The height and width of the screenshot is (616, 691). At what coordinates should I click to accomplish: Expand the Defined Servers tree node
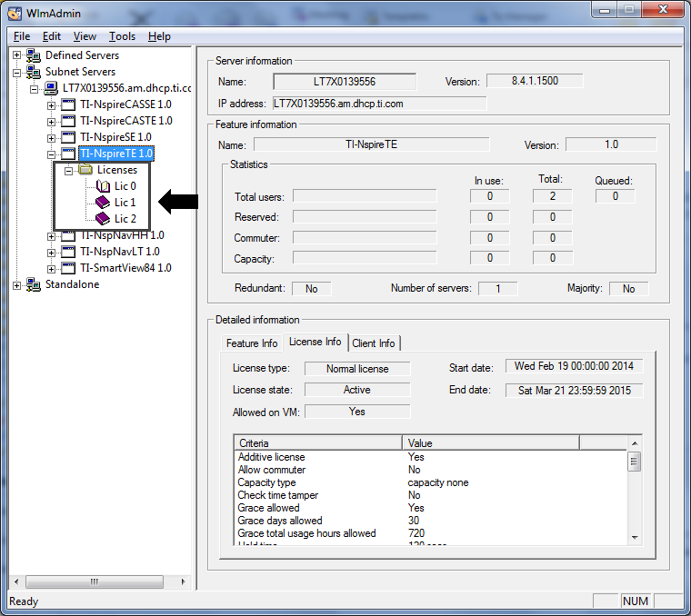pos(16,55)
